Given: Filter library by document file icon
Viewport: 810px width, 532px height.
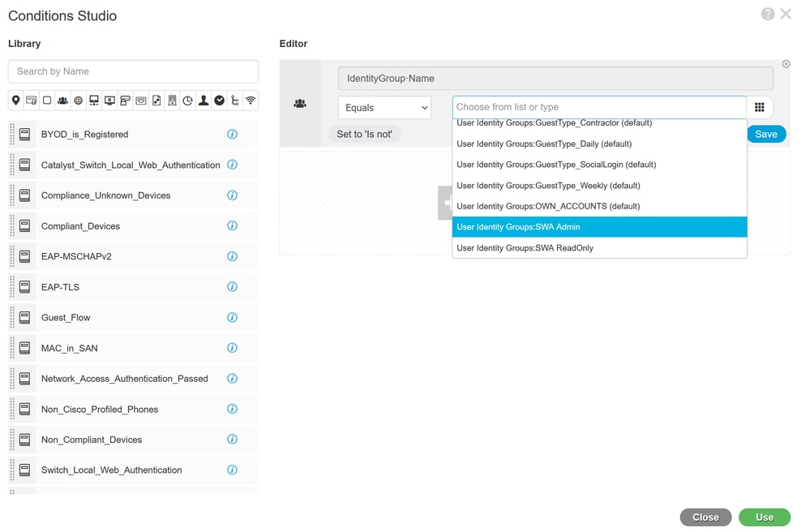Looking at the screenshot, I should point(156,101).
